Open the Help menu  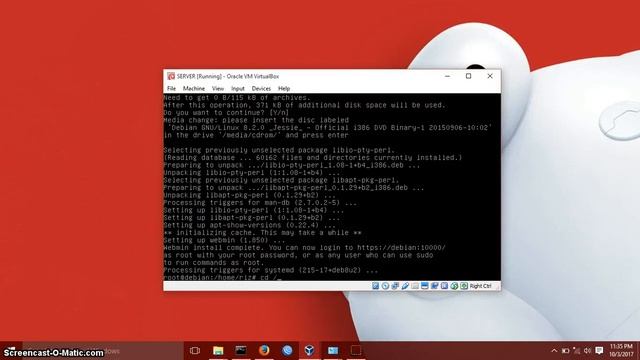(x=284, y=89)
